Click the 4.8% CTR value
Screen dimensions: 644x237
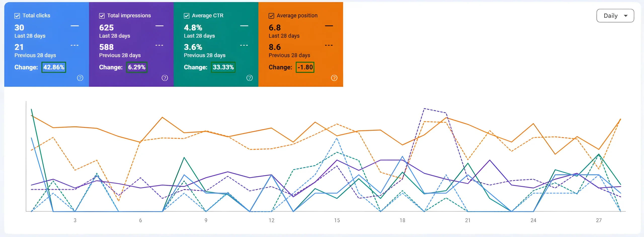pos(193,27)
